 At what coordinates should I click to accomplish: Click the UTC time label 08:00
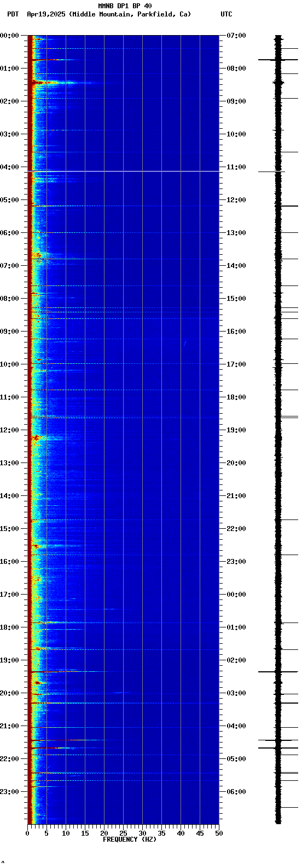click(x=236, y=68)
